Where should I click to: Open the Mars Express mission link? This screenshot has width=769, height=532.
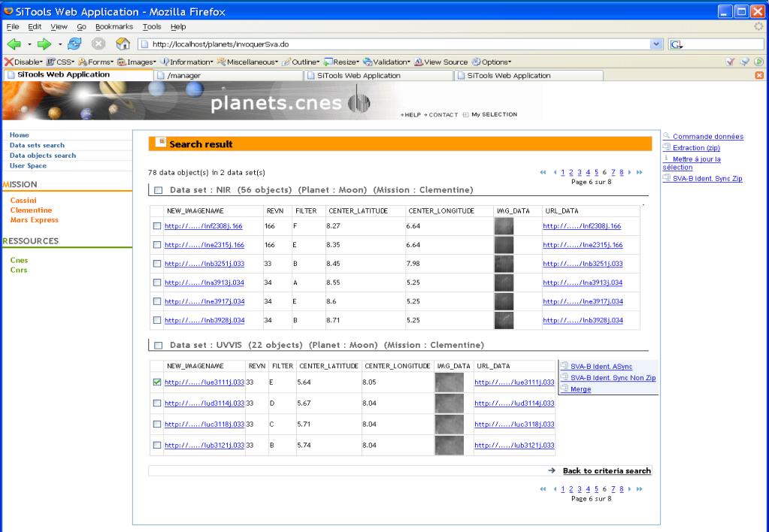click(35, 219)
